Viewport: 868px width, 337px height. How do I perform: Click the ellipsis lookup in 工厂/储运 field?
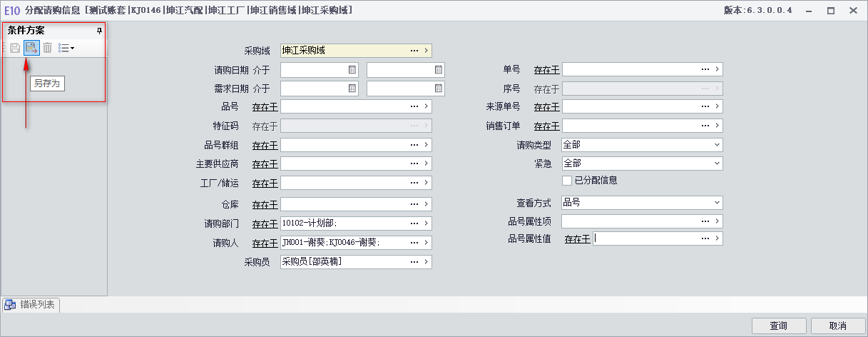pyautogui.click(x=414, y=183)
